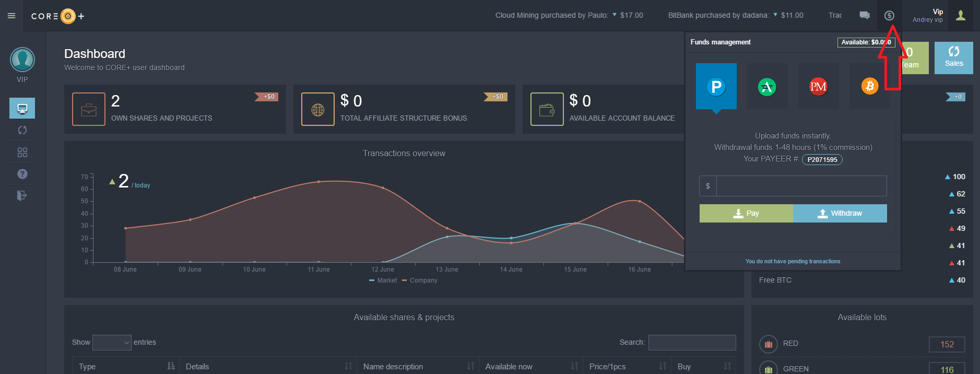Image resolution: width=980 pixels, height=374 pixels.
Task: Click the shares Search input box
Action: click(692, 343)
